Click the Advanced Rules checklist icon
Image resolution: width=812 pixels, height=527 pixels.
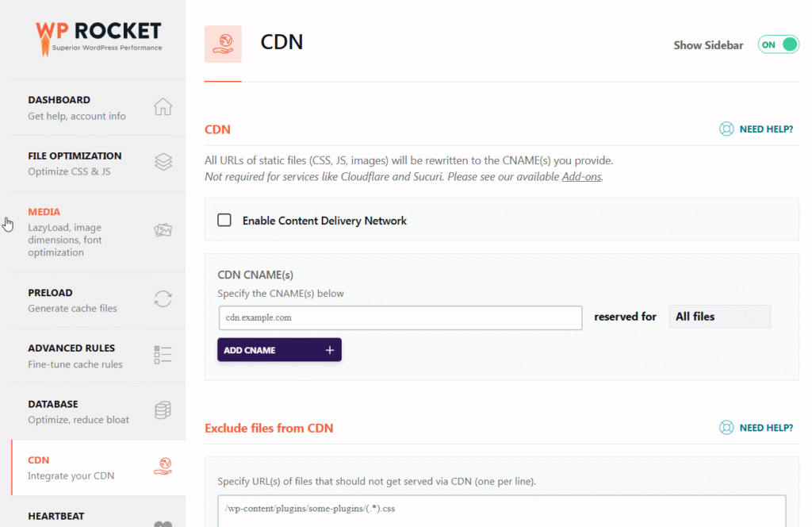[x=163, y=355]
